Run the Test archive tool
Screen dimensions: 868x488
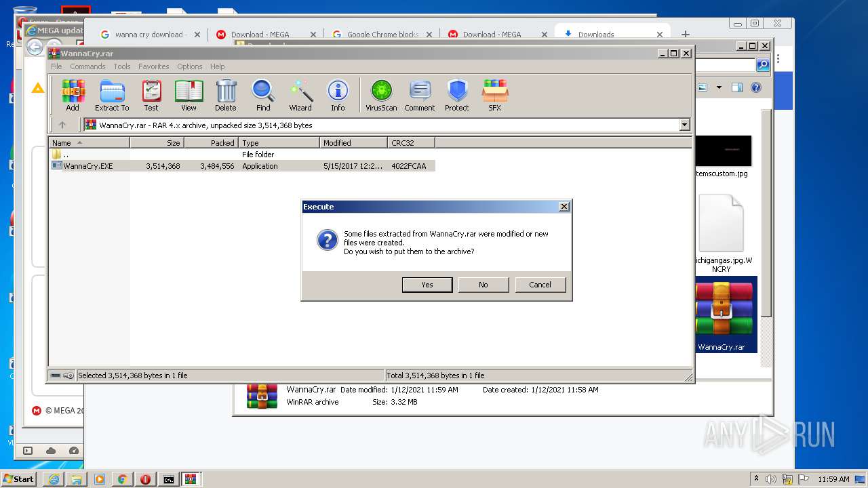(151, 95)
